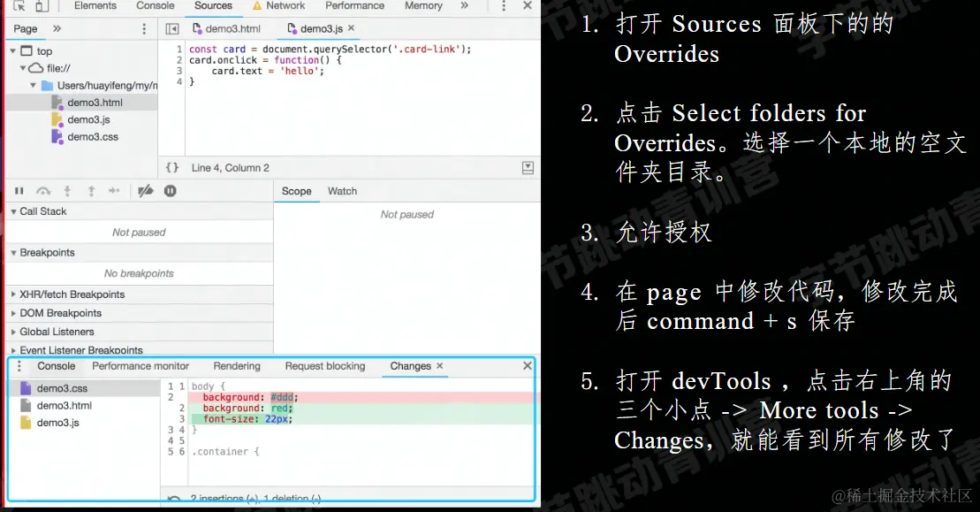980x512 pixels.
Task: Collapse the top frame tree node
Action: (12, 50)
